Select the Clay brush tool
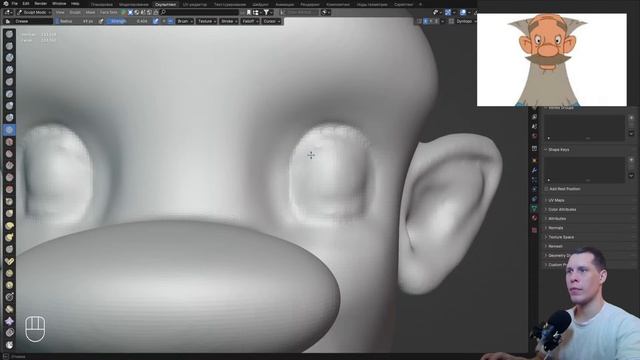Viewport: 640px width, 360px height. point(9,58)
